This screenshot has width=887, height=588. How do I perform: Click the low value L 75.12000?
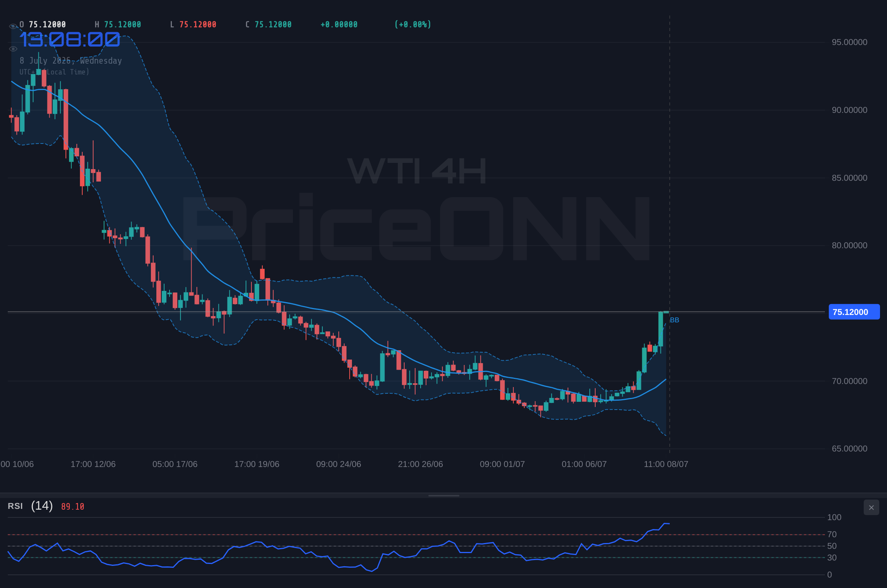[193, 24]
